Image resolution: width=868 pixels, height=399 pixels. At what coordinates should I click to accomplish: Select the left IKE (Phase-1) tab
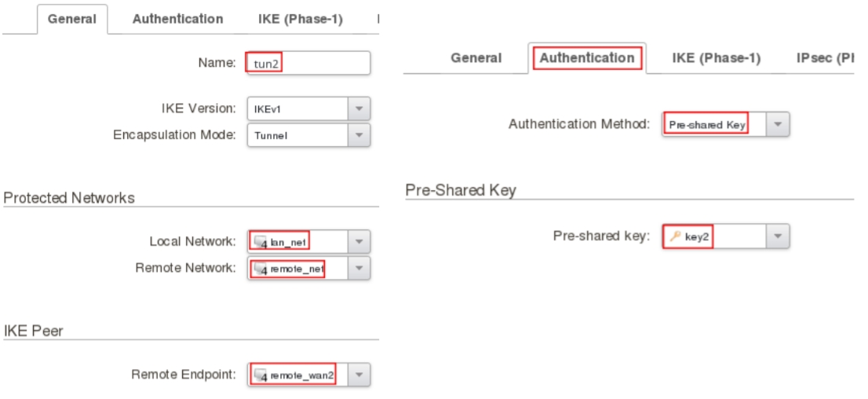(x=300, y=19)
